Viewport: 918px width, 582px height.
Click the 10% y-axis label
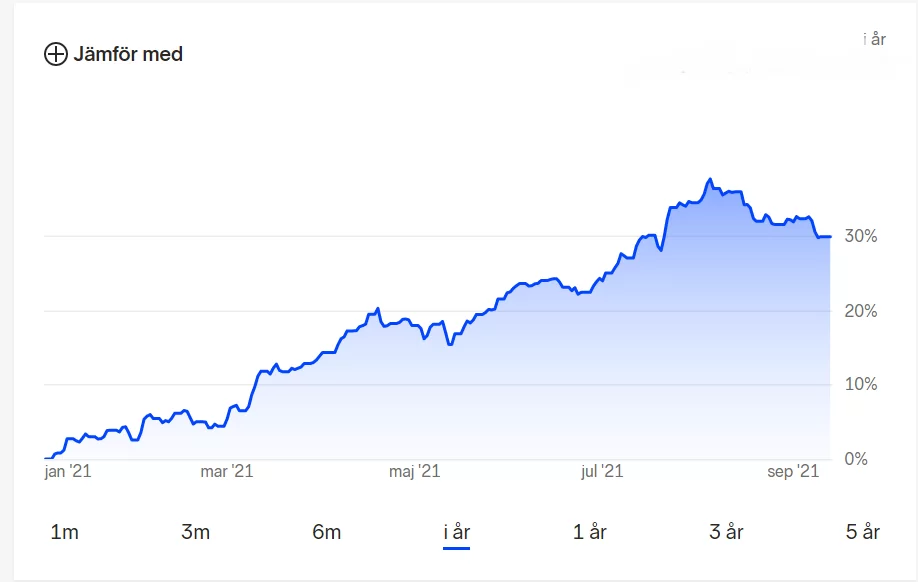tap(861, 385)
